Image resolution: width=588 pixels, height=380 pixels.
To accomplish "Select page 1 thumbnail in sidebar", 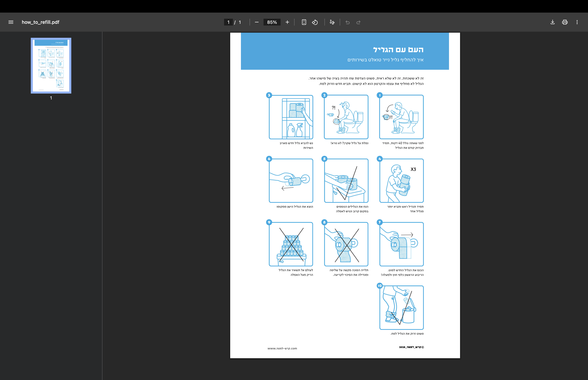I will [x=51, y=66].
